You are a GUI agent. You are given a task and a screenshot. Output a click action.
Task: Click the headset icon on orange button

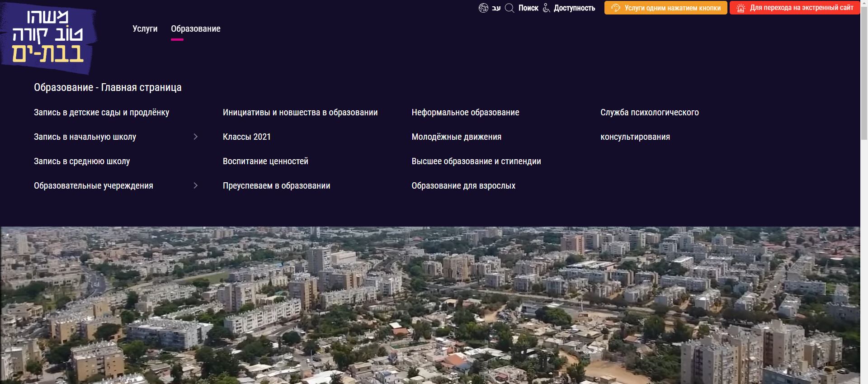point(615,8)
